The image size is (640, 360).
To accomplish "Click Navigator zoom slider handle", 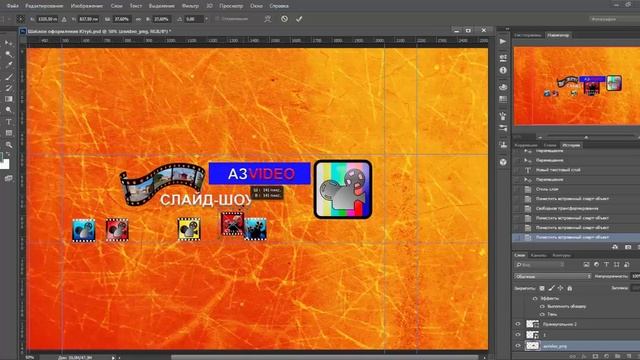I will click(x=586, y=137).
